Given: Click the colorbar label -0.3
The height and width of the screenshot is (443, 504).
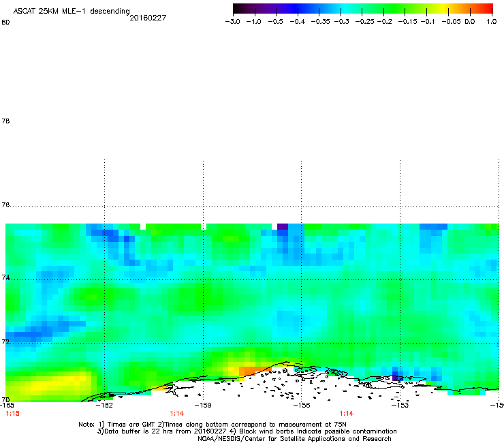Looking at the screenshot, I should click(341, 22).
